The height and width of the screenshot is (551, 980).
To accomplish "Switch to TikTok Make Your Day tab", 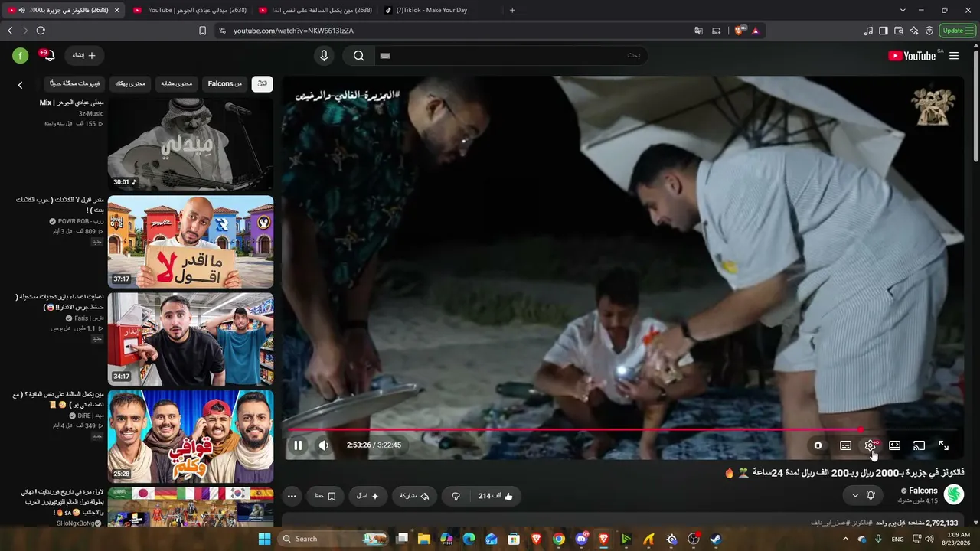I will pos(436,10).
